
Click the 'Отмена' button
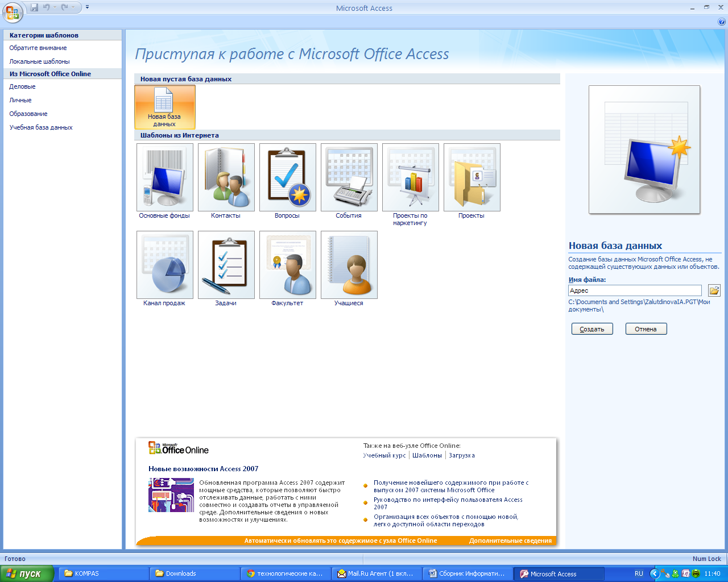pyautogui.click(x=646, y=329)
